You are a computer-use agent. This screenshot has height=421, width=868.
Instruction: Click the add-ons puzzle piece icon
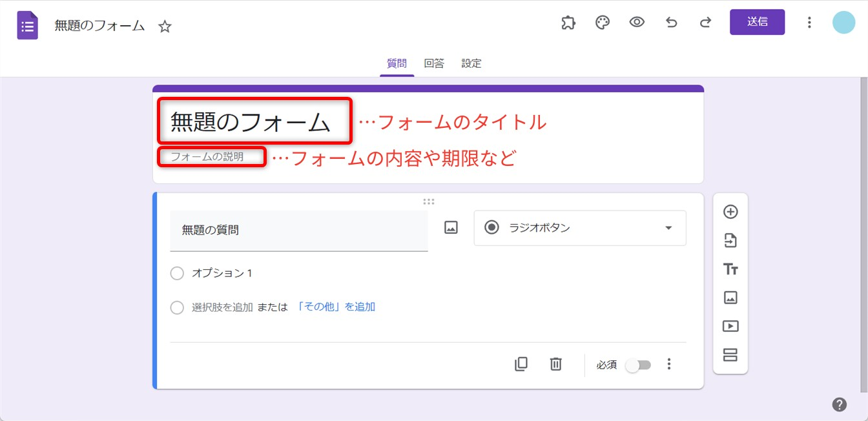(x=568, y=23)
